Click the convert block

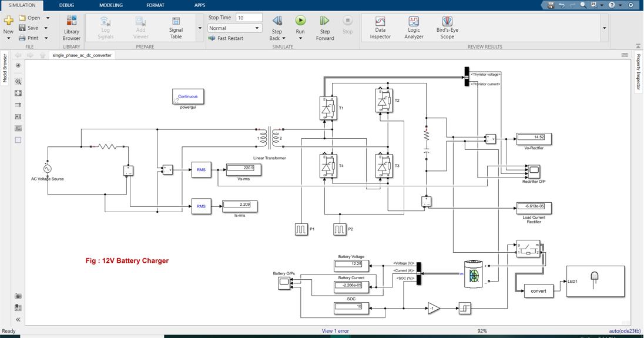[538, 291]
